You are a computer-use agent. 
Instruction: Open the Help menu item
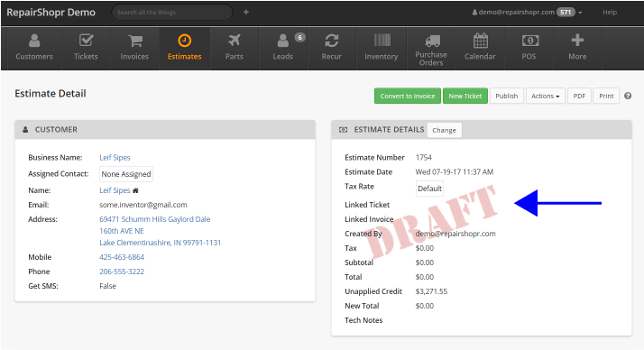pos(610,13)
